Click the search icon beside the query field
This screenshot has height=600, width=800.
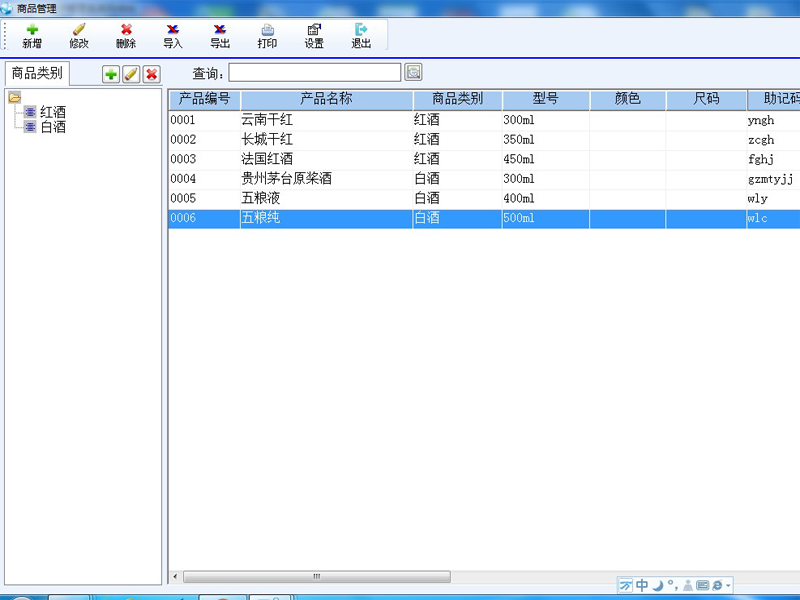[413, 72]
